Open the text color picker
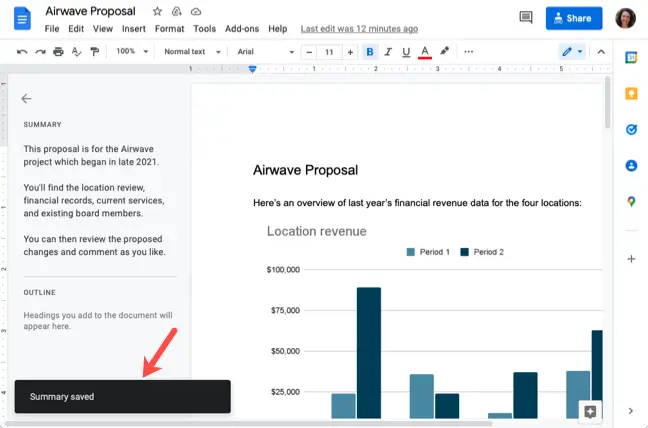Viewport: 648px width, 428px height. click(425, 52)
